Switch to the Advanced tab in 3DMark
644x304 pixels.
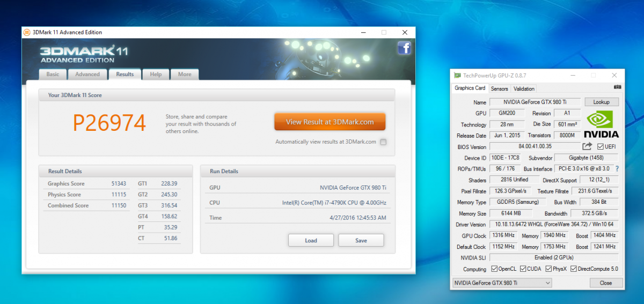click(87, 75)
